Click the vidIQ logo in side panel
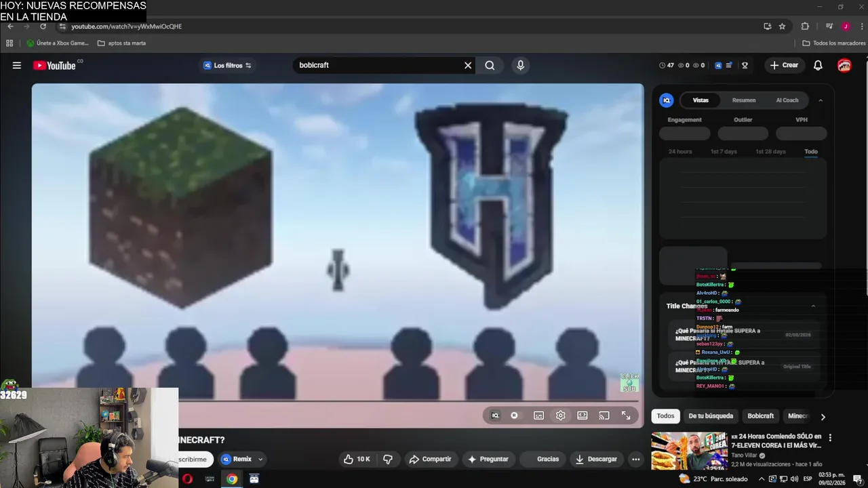 click(667, 100)
